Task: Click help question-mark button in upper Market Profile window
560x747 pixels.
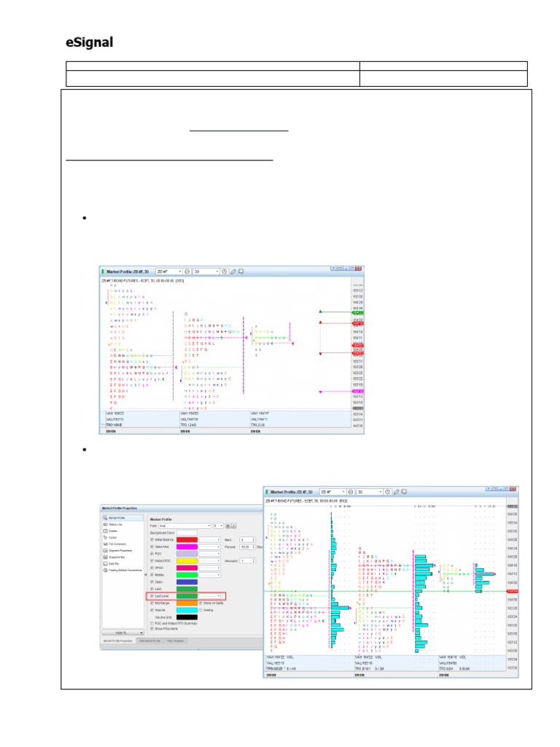Action: click(333, 268)
